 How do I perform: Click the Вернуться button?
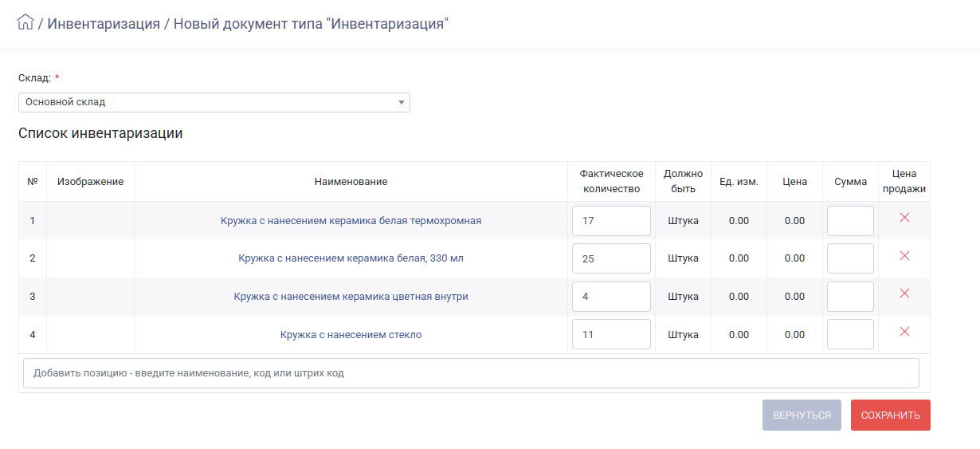coord(802,415)
